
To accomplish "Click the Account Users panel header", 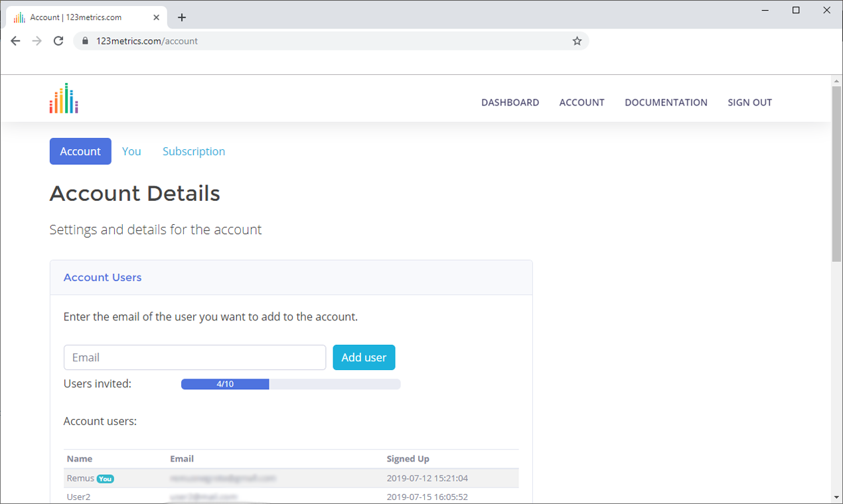I will click(x=291, y=278).
